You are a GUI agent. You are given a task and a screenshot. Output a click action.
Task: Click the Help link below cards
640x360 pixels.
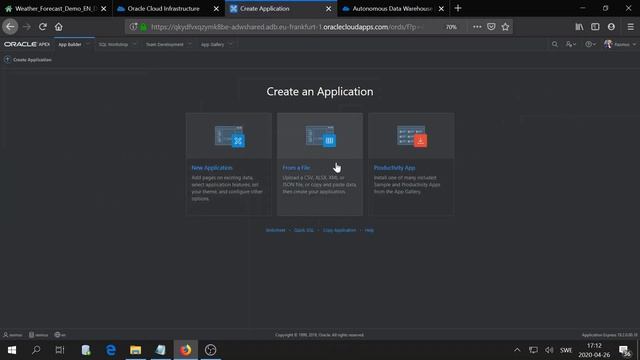pos(369,230)
